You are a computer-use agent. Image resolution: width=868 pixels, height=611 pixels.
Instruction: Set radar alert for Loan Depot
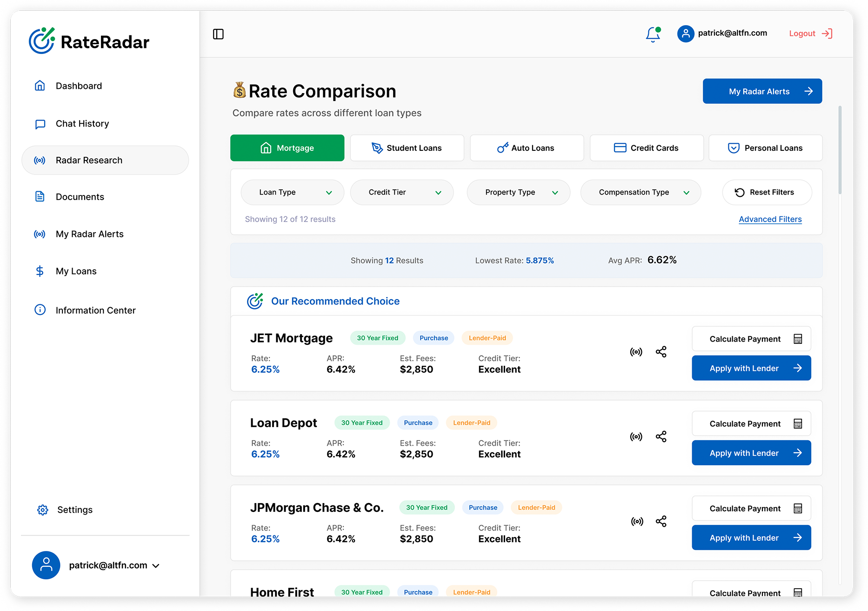[x=636, y=436]
